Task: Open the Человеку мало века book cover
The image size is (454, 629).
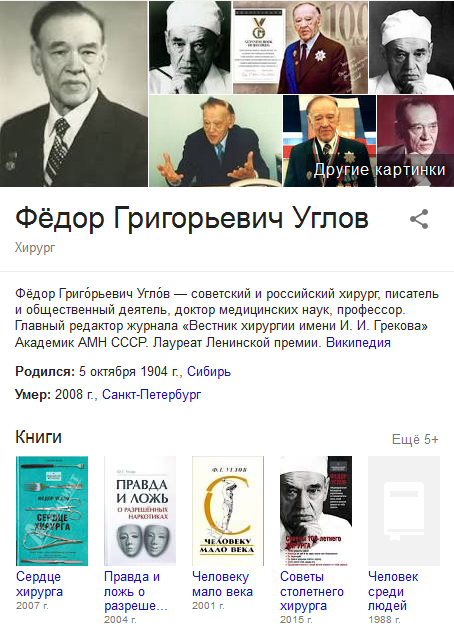Action: [228, 511]
